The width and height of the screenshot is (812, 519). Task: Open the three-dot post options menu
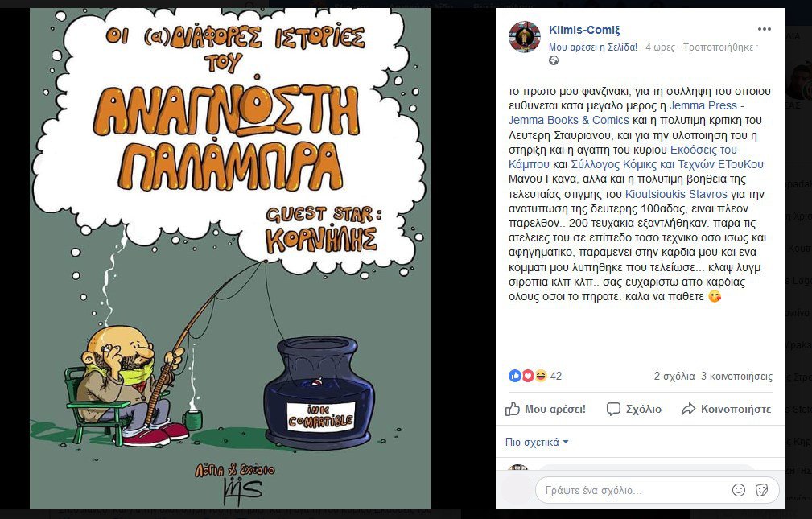(764, 29)
